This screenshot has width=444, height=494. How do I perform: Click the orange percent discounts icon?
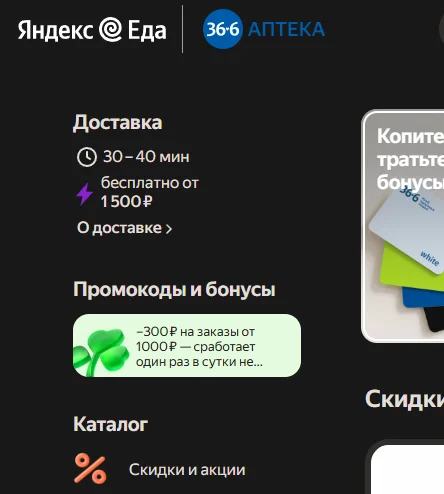pos(90,468)
